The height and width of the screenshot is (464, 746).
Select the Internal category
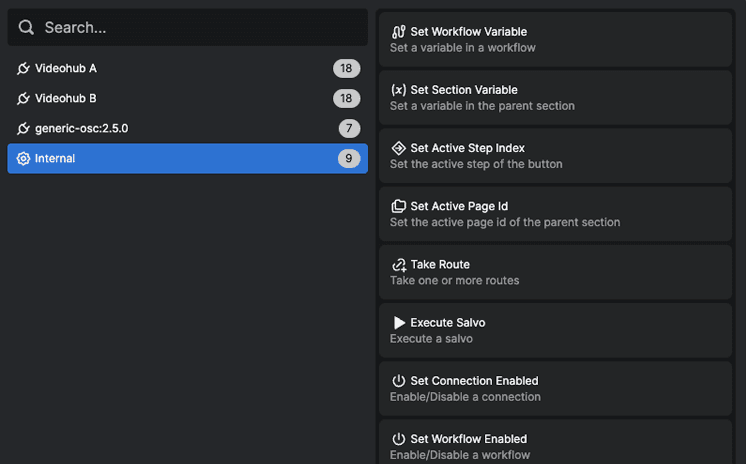187,158
